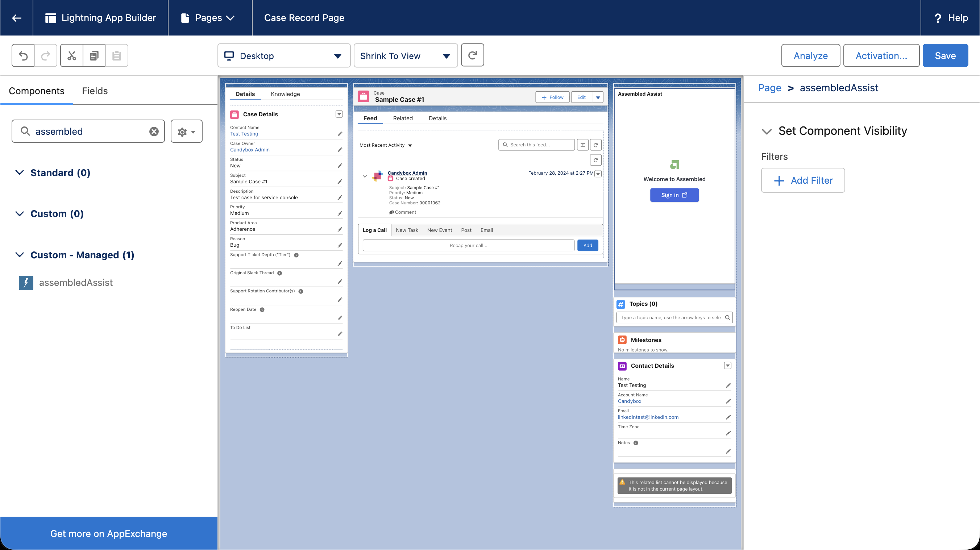The image size is (980, 550).
Task: Click the paste clipboard icon
Action: (116, 56)
